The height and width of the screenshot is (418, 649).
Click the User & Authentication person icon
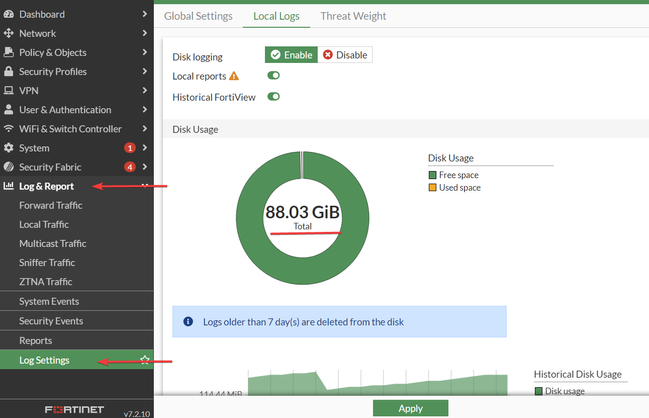pyautogui.click(x=9, y=109)
